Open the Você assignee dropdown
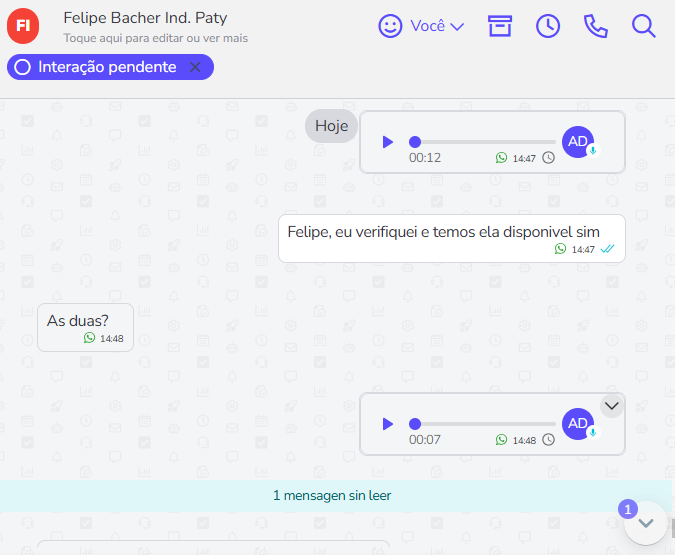 tap(437, 26)
